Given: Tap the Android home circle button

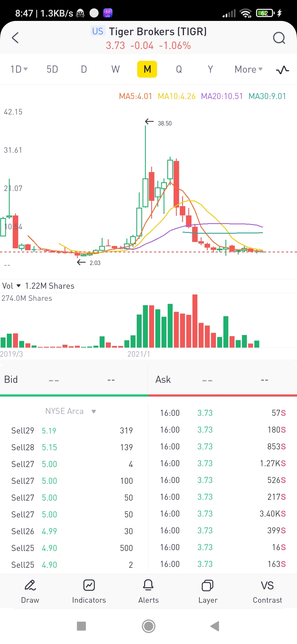Looking at the screenshot, I should (x=148, y=626).
